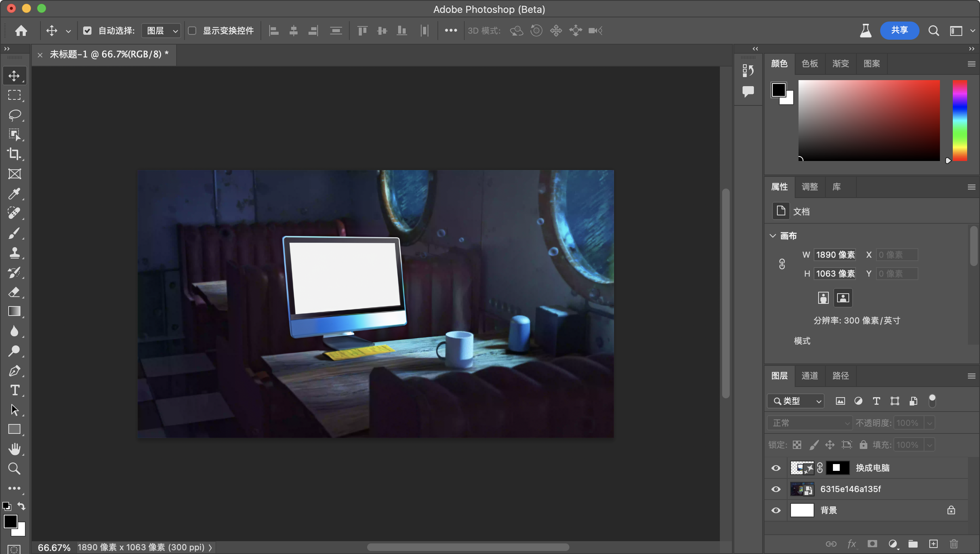Image resolution: width=980 pixels, height=554 pixels.
Task: Switch to the 通道 tab
Action: (809, 376)
